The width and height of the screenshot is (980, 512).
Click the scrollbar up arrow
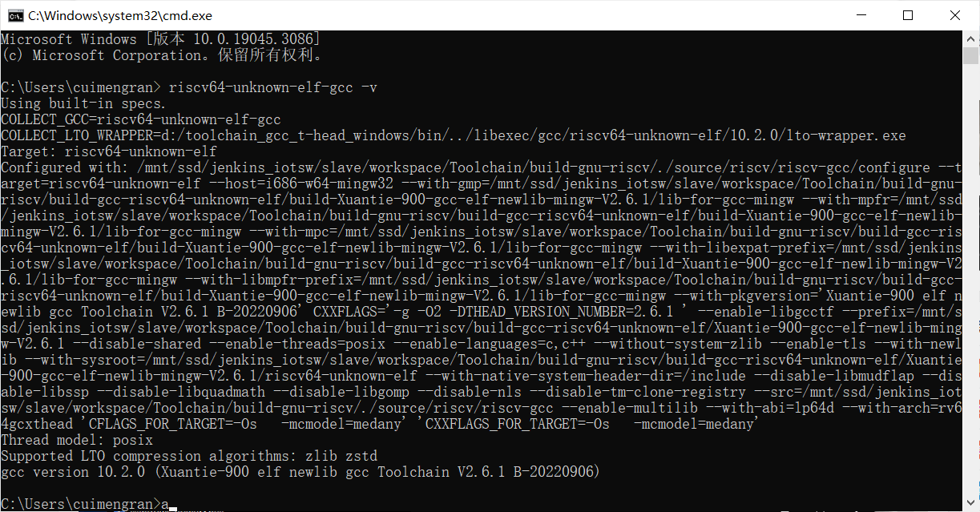click(971, 38)
